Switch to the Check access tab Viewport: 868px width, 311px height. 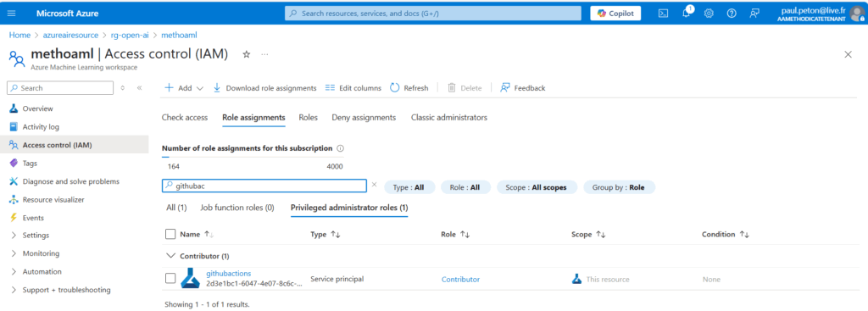(x=184, y=117)
